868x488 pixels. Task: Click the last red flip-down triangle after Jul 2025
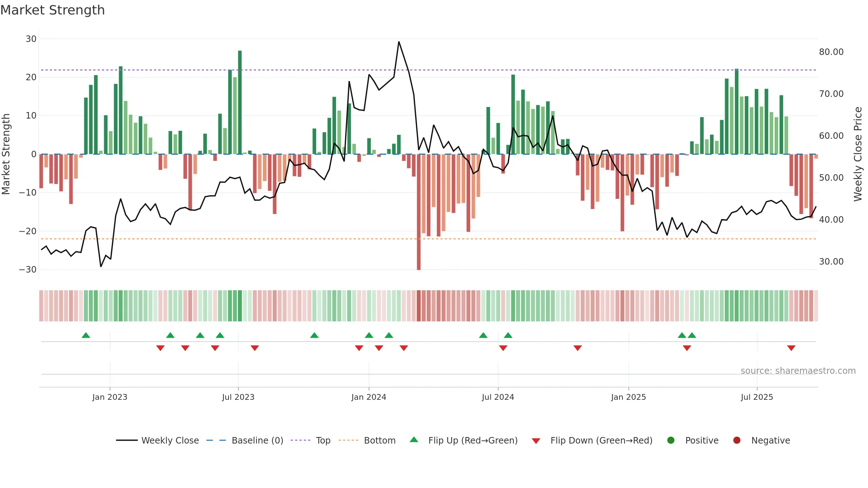[791, 348]
